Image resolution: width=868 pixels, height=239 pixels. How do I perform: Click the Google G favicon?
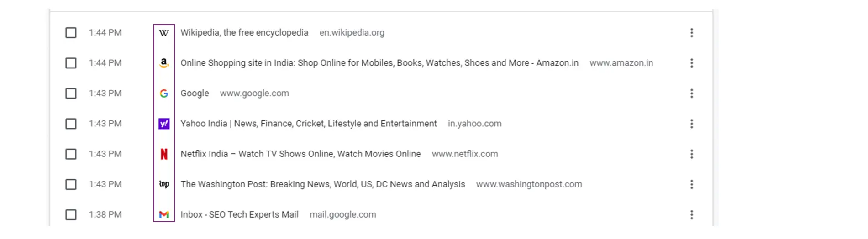coord(164,94)
